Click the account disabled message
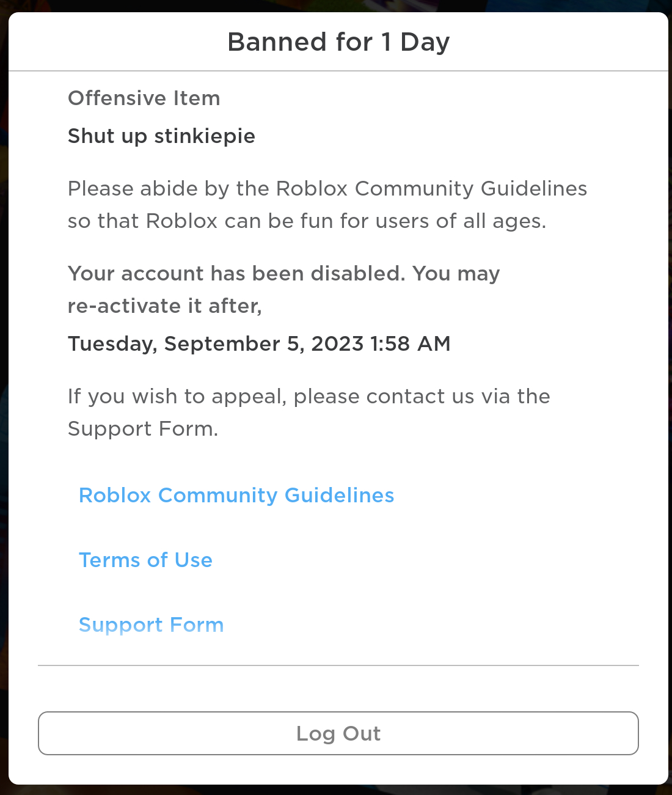This screenshot has height=795, width=672. 284,290
